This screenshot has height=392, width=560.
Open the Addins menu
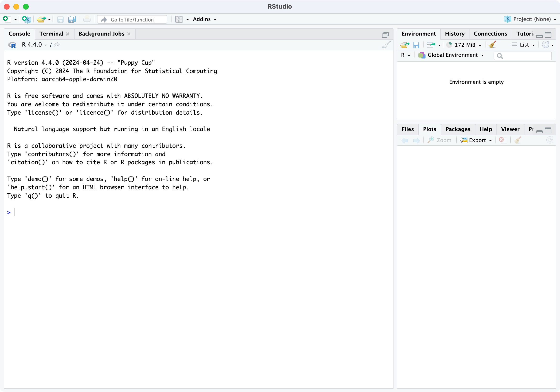pos(205,19)
